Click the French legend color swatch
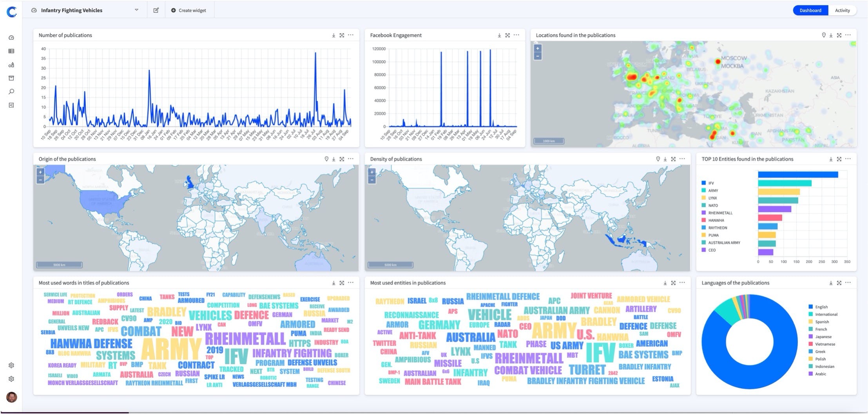Image resolution: width=868 pixels, height=414 pixels. click(810, 329)
